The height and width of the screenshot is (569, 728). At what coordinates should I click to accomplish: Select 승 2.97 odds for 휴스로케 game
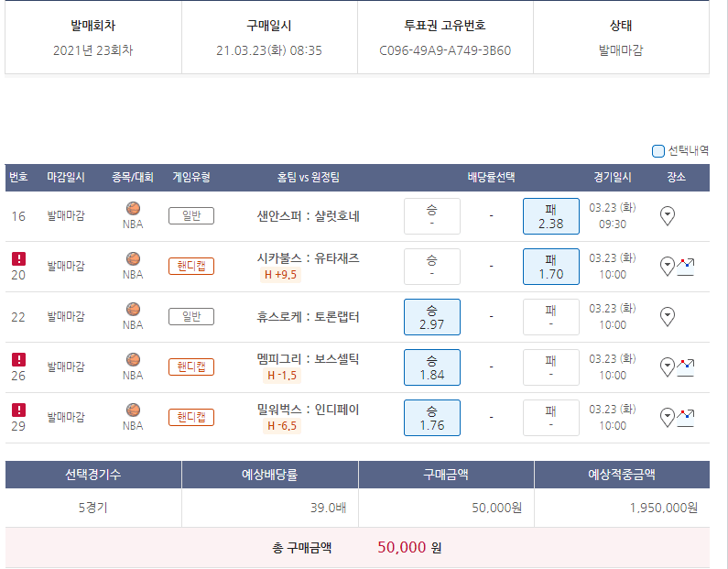coord(431,317)
